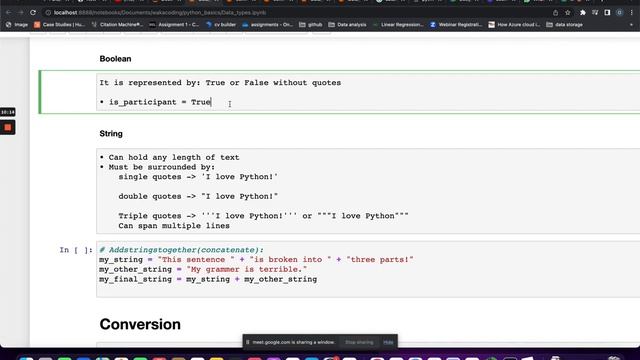Open the Image bookmark
The height and width of the screenshot is (360, 640).
(x=17, y=24)
